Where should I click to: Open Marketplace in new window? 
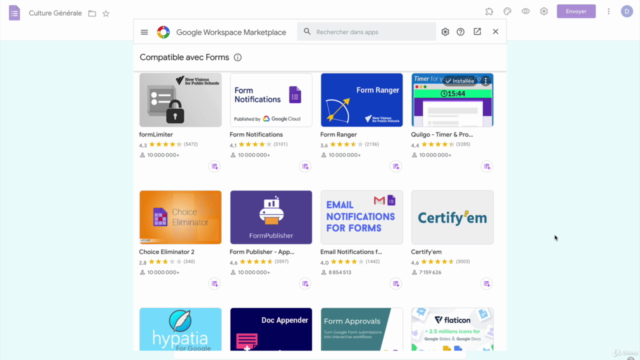[477, 31]
